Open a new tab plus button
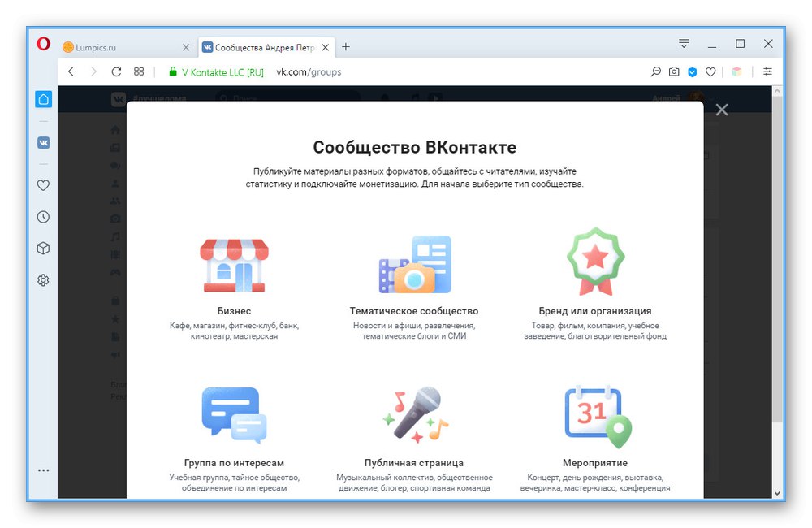812x528 pixels. 346,46
